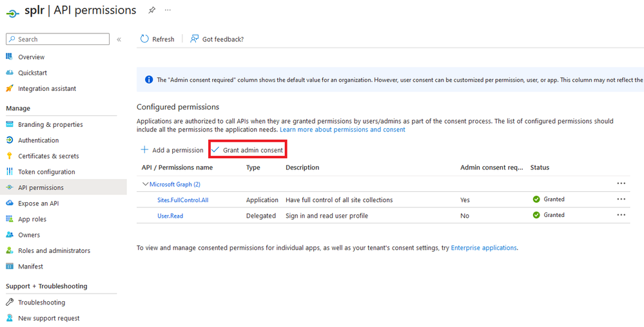The height and width of the screenshot is (327, 644).
Task: Go to Certificates & secrets
Action: [48, 156]
